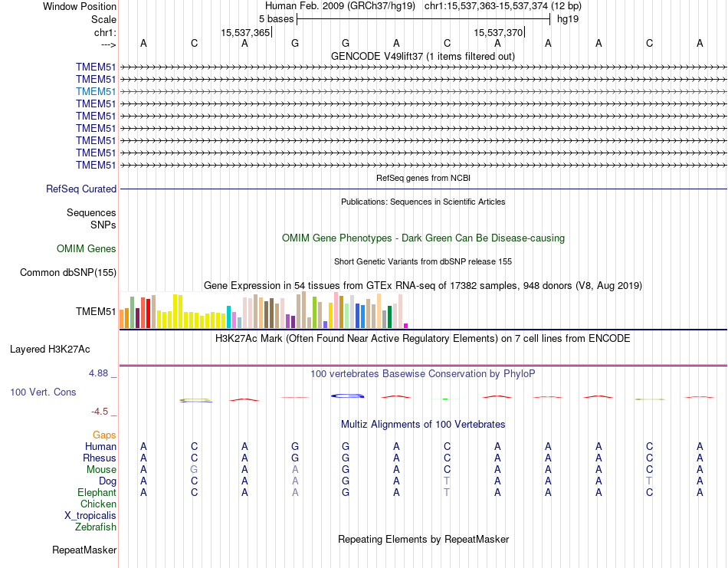728x568 pixels.
Task: Open Gene Expression in 54 tissues GTEx title
Action: 423,286
